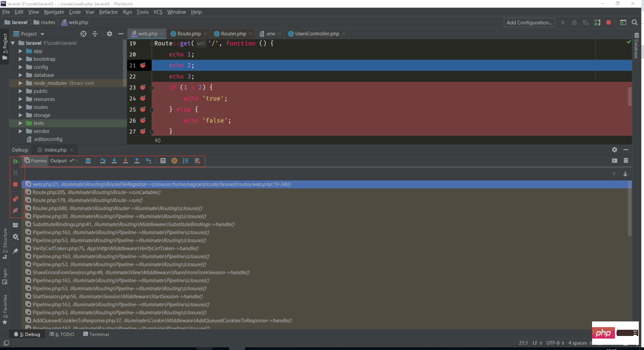This screenshot has height=350, width=644.
Task: Close the .env editor tab
Action: click(280, 34)
